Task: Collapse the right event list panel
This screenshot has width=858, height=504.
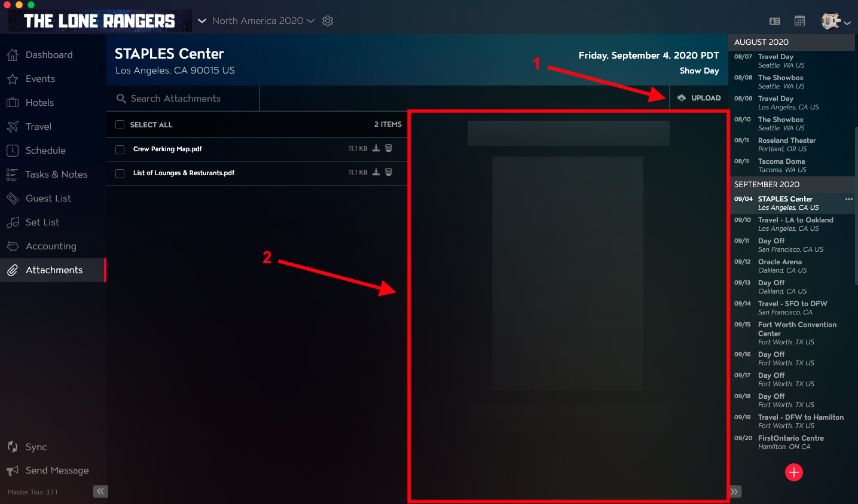Action: [x=735, y=491]
